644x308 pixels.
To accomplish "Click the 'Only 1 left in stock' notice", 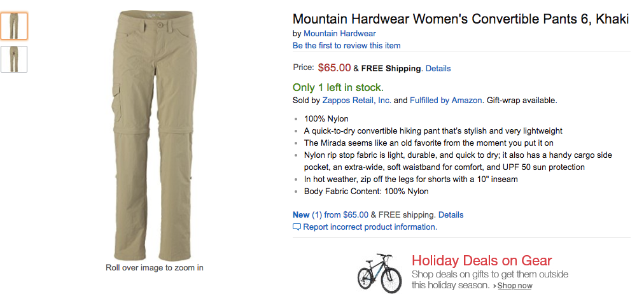I will tap(338, 87).
